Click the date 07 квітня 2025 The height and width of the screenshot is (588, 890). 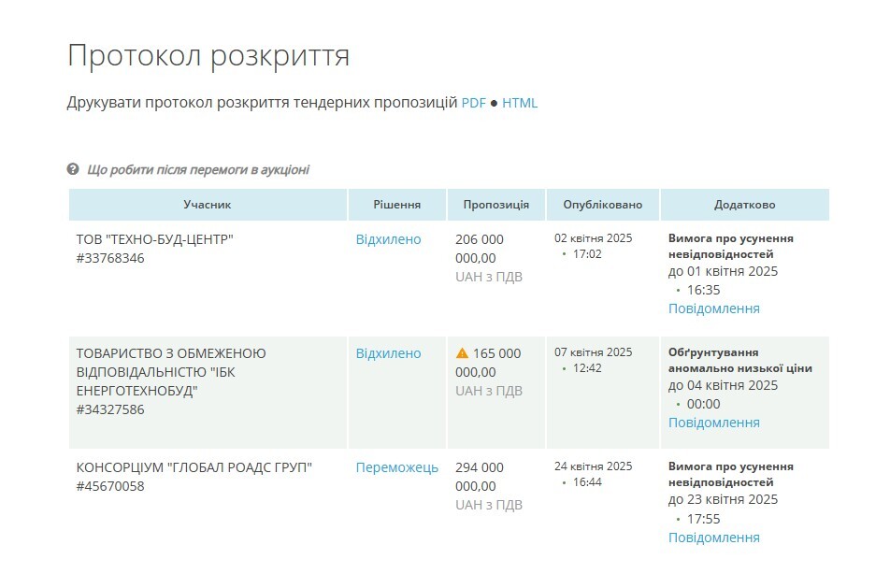pos(593,352)
